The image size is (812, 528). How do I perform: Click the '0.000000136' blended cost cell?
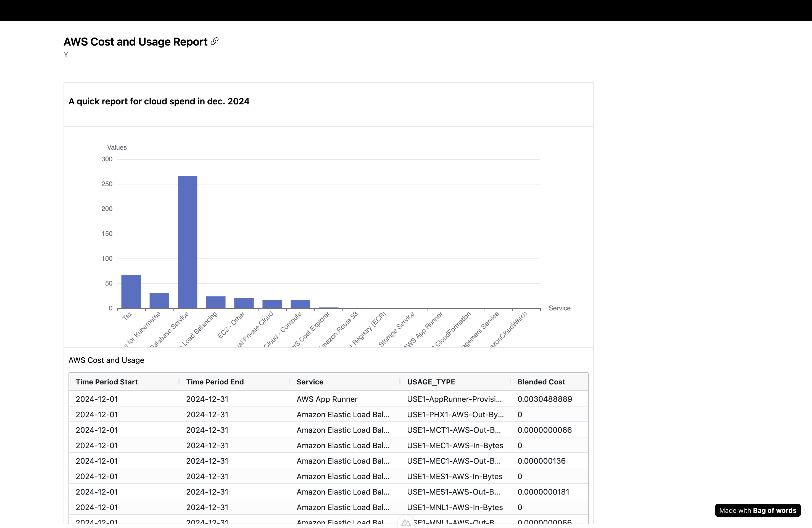[541, 461]
